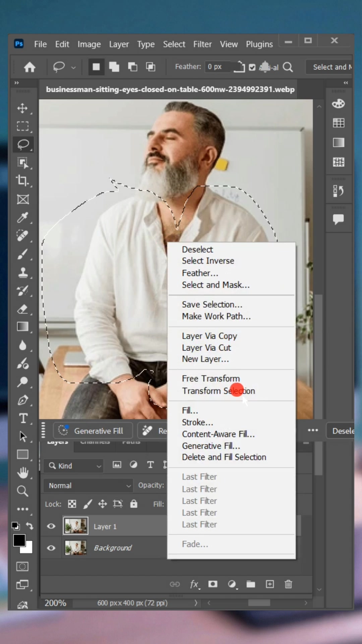362x644 pixels.
Task: Select the Horizontal Type tool
Action: 22,418
